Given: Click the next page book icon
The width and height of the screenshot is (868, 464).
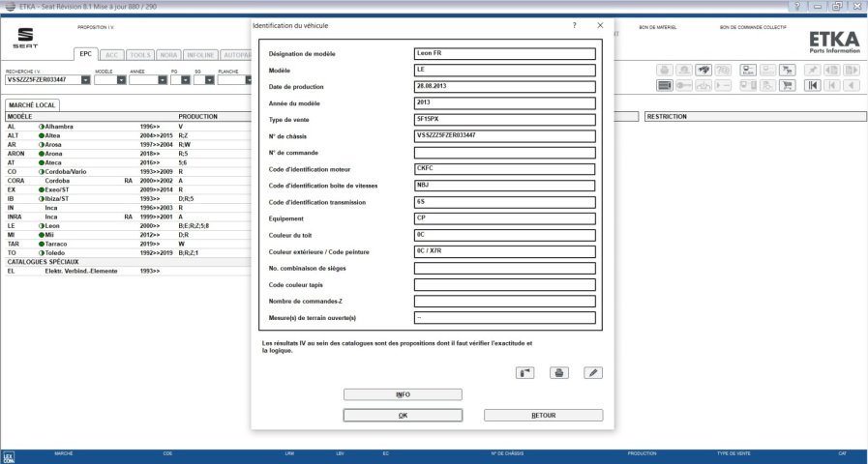Looking at the screenshot, I should pos(852,71).
